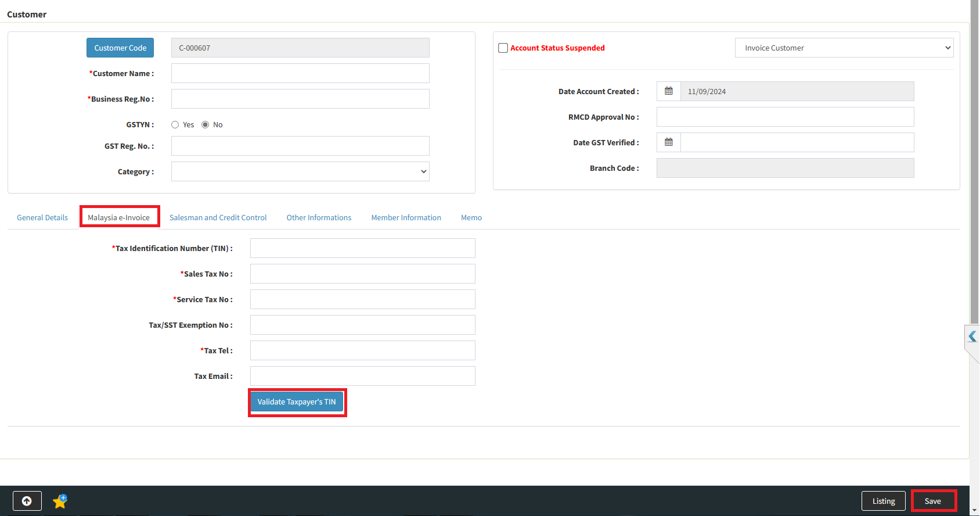Open the Date GST Verified calendar icon
The image size is (980, 516).
668,142
